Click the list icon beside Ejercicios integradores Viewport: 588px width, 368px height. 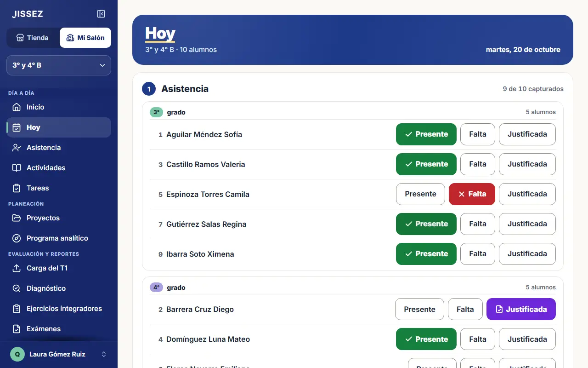point(17,309)
